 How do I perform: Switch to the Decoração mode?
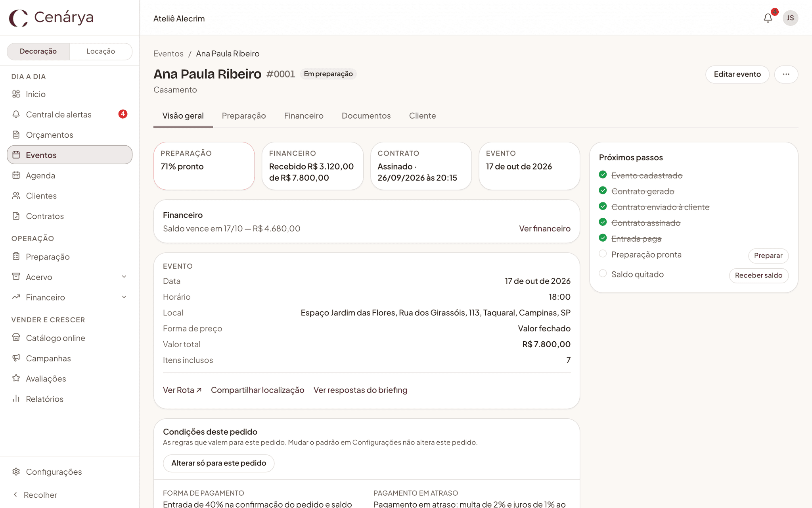click(38, 51)
